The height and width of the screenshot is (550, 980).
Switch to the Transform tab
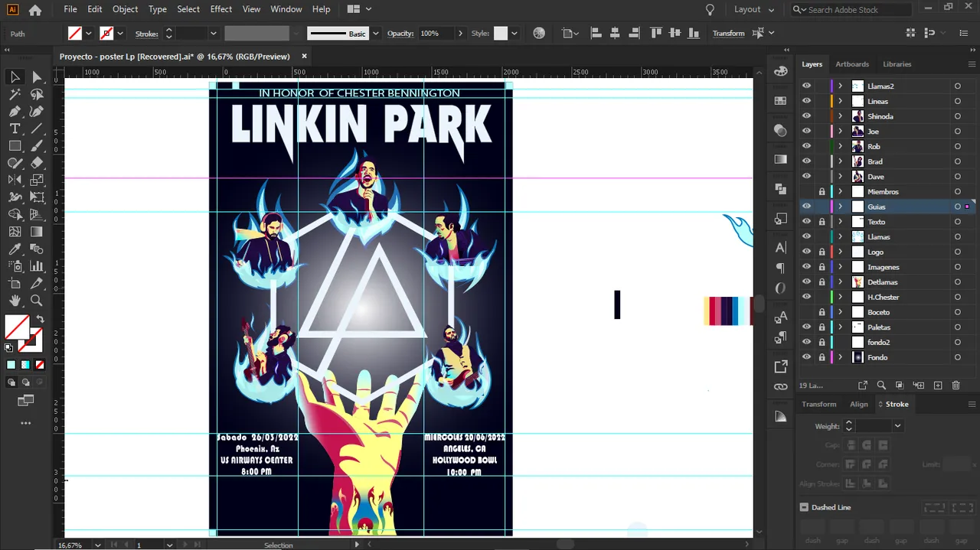pyautogui.click(x=819, y=404)
